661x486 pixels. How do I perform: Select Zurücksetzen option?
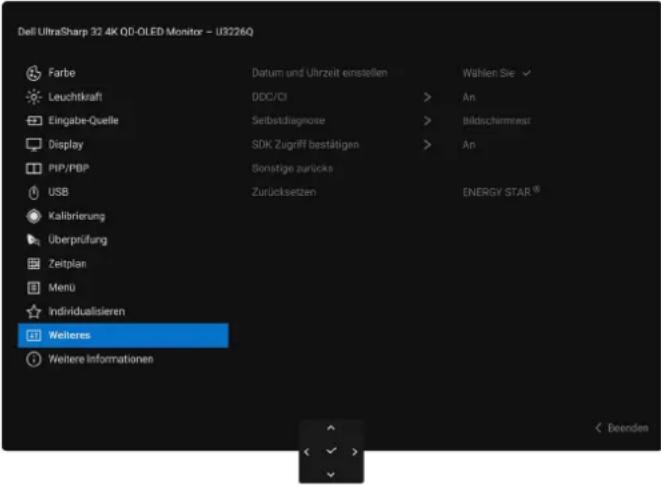click(x=284, y=193)
